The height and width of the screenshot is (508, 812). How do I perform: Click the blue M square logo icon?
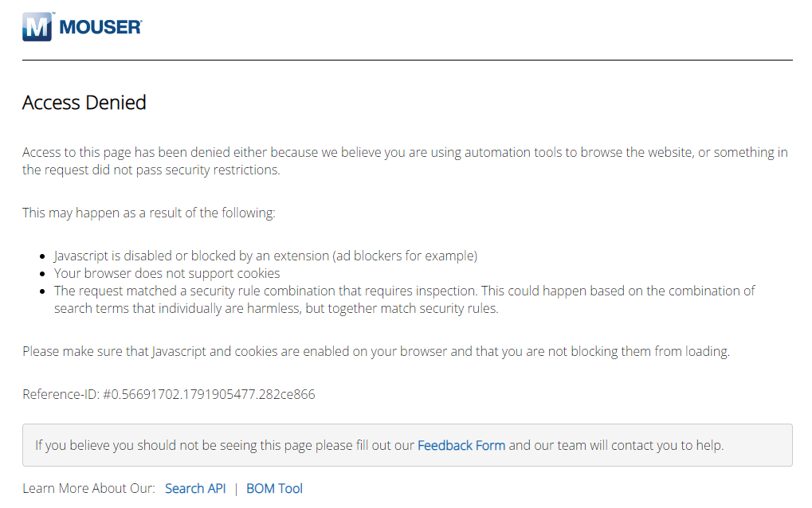(37, 26)
